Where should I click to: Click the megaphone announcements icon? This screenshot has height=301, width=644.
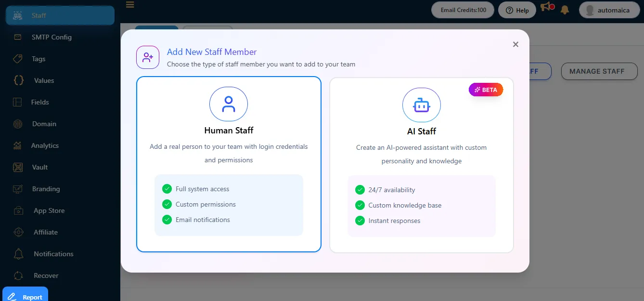(x=546, y=7)
